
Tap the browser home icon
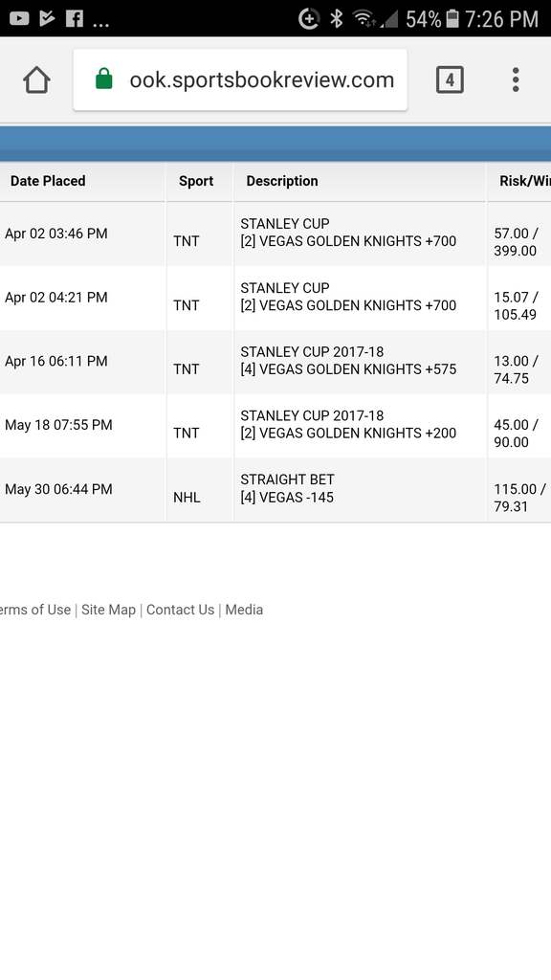(x=36, y=80)
